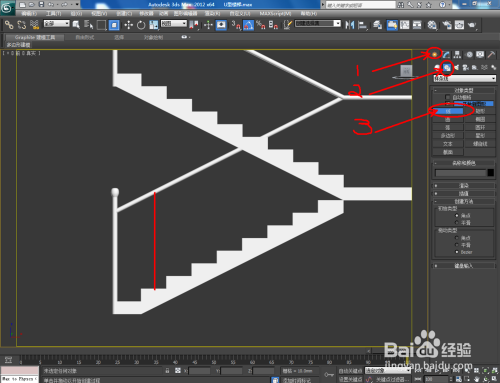Click the Text (文本) shape button

coord(448,144)
